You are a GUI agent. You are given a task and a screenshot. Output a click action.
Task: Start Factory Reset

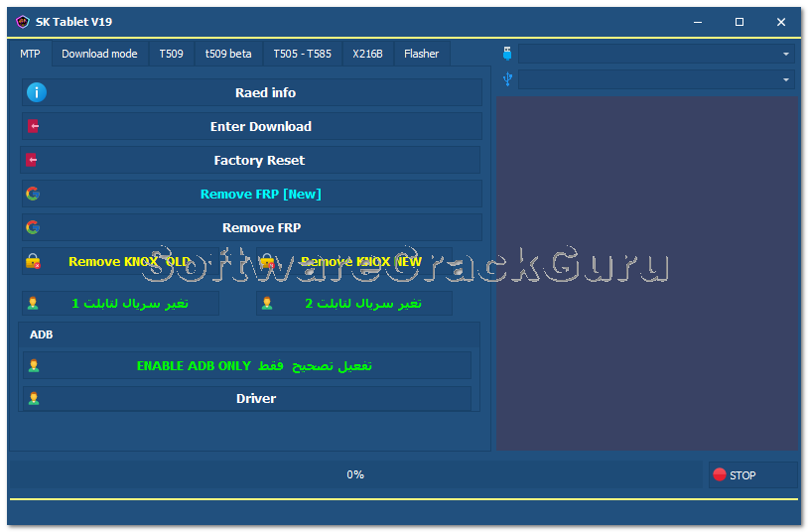[250, 160]
